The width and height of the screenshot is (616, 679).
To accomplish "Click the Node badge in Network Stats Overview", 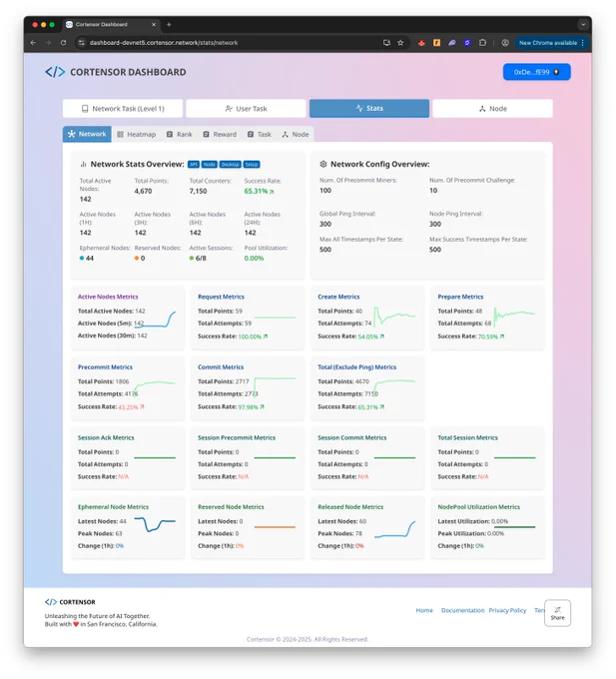I will click(209, 164).
